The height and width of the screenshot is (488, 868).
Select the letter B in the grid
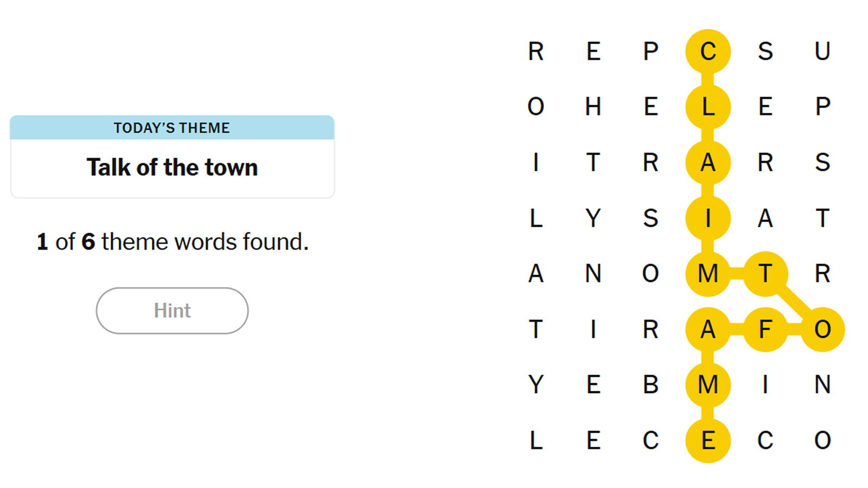point(650,384)
